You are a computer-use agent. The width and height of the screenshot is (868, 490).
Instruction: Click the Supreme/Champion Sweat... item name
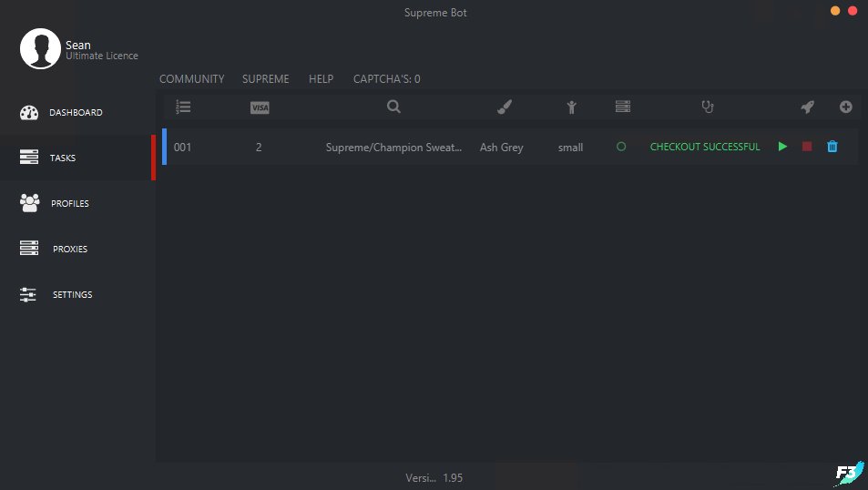(x=393, y=148)
